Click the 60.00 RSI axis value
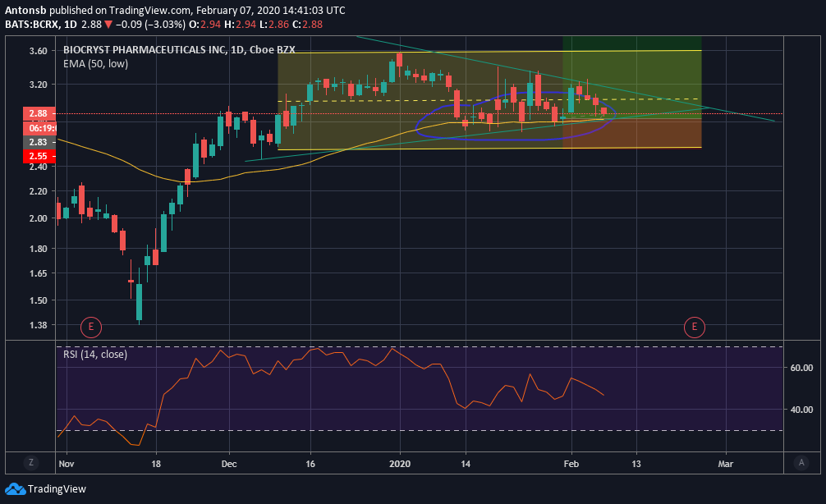The width and height of the screenshot is (826, 504). point(801,368)
